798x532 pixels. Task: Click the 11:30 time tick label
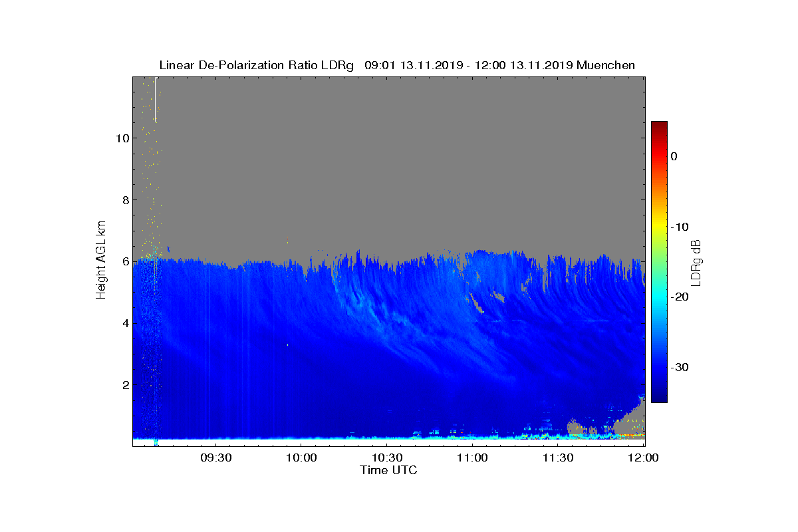click(559, 458)
